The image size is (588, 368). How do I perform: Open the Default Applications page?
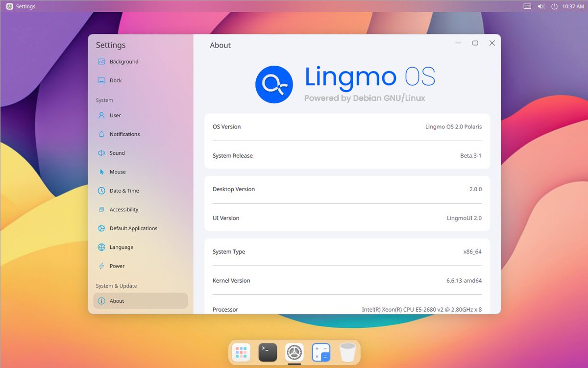pos(141,228)
